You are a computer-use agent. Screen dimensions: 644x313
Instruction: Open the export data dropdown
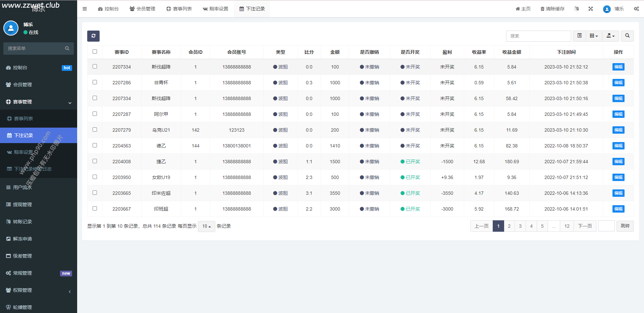point(610,36)
